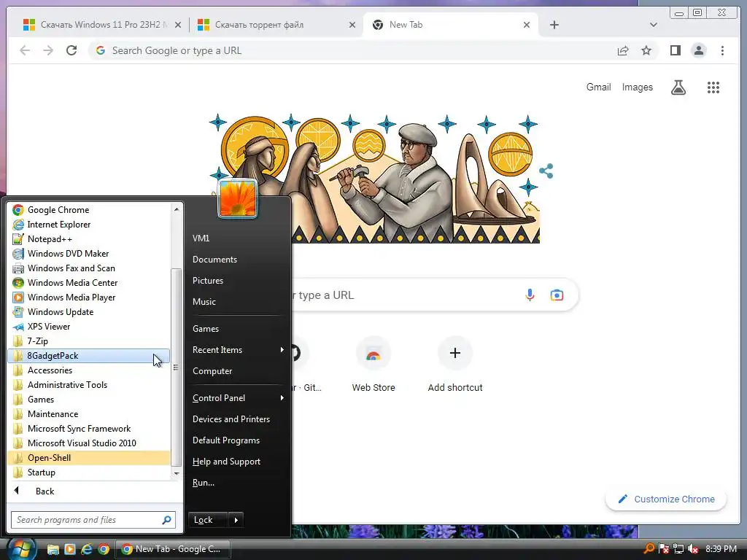Expand the Startup folder
Image resolution: width=747 pixels, height=560 pixels.
point(88,472)
